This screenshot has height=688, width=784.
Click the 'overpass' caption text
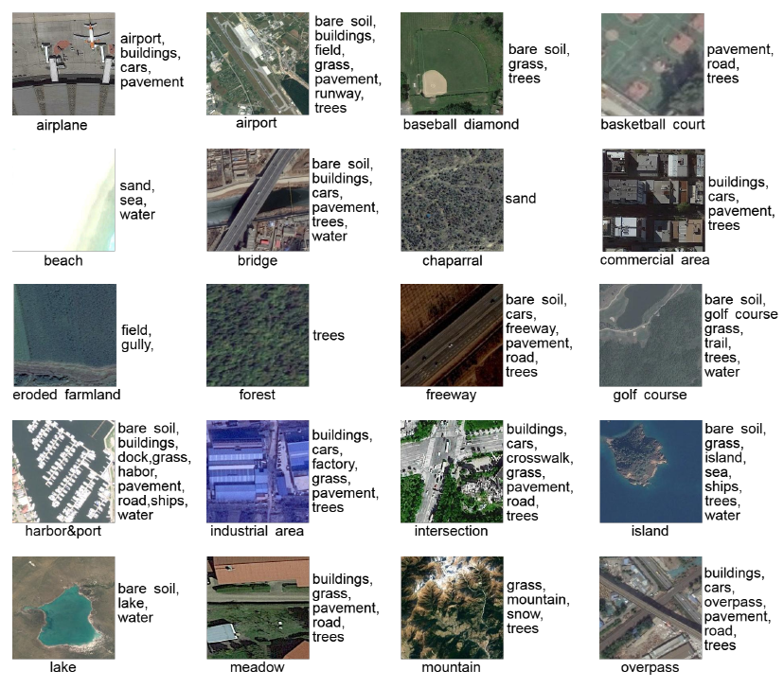[x=649, y=667]
